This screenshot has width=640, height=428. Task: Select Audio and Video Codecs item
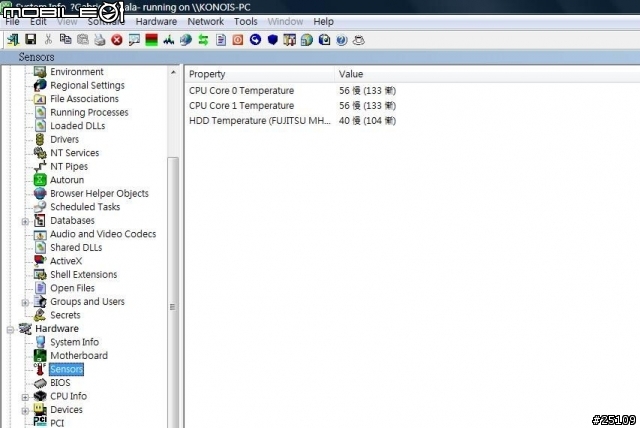pos(103,234)
